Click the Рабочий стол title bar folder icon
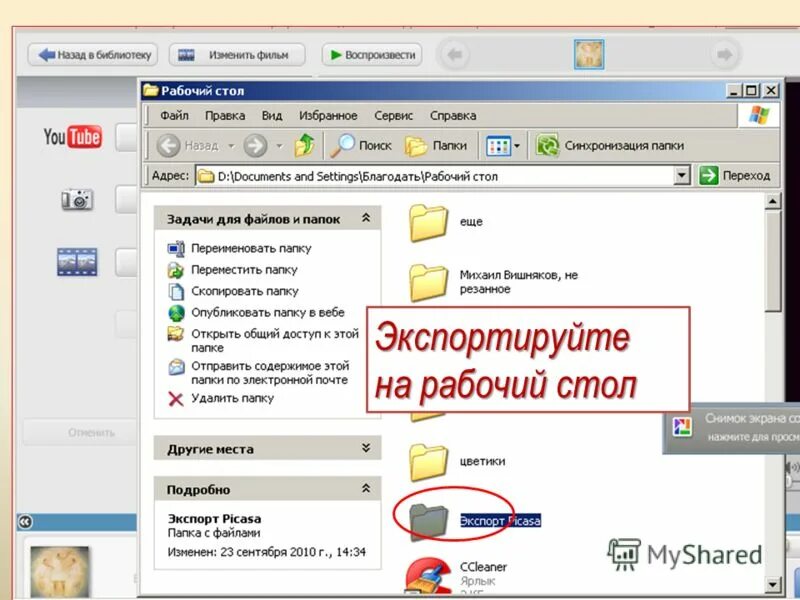This screenshot has width=800, height=600. pyautogui.click(x=151, y=90)
